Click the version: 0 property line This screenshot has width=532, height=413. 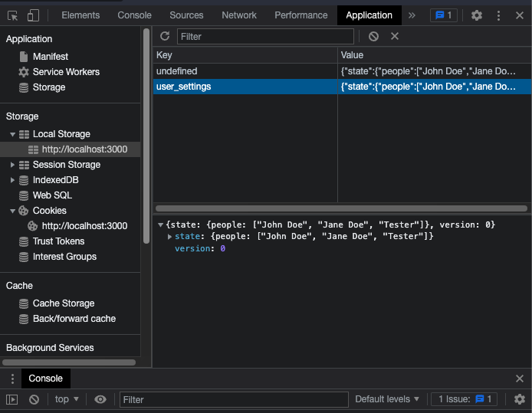coord(200,248)
